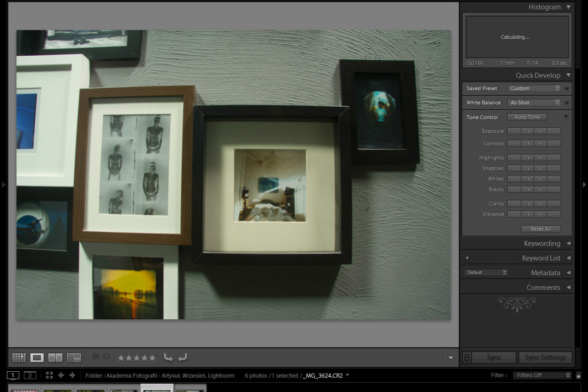
Task: Flag the photo as a pick
Action: (x=96, y=358)
